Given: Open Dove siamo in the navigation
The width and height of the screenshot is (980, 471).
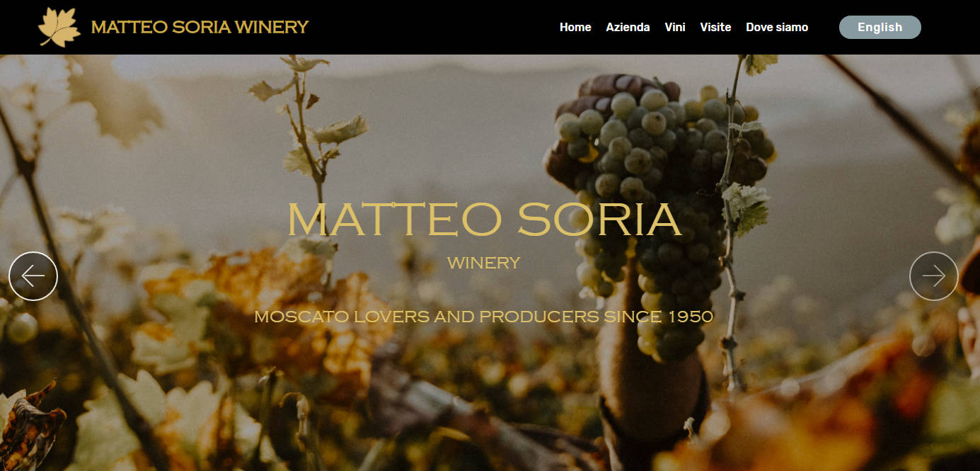Looking at the screenshot, I should (777, 27).
